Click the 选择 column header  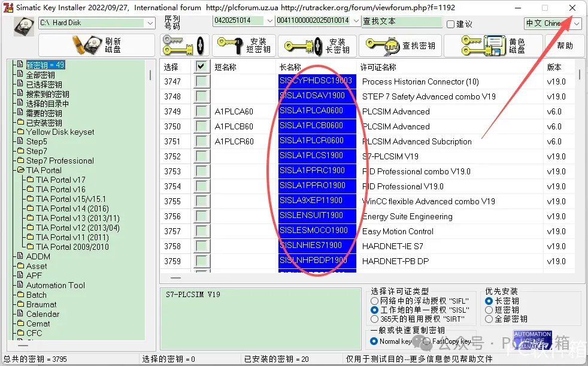coord(171,67)
